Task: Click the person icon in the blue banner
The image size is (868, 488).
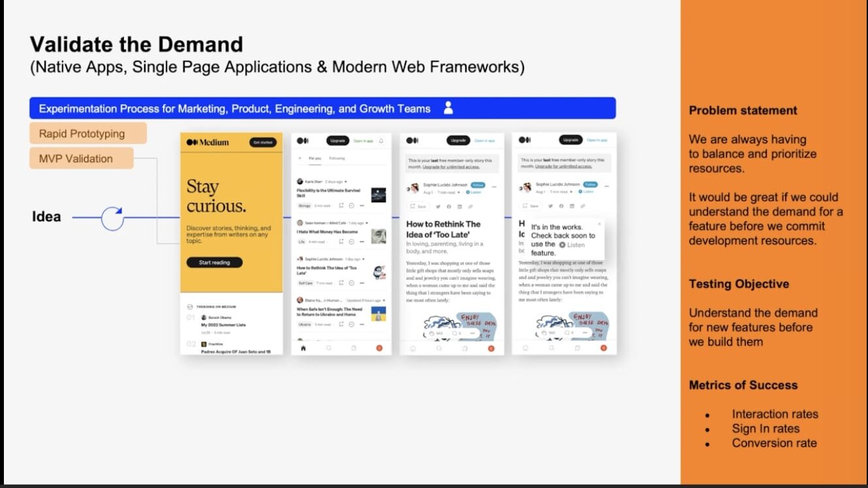Action: click(x=448, y=108)
